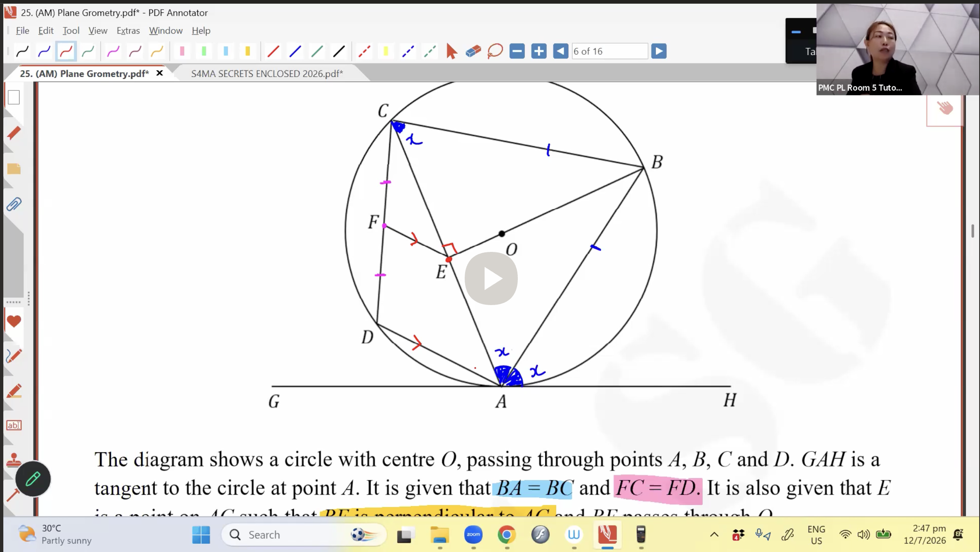Choose the blue highlighter marker
The height and width of the screenshot is (552, 980).
coord(226,51)
